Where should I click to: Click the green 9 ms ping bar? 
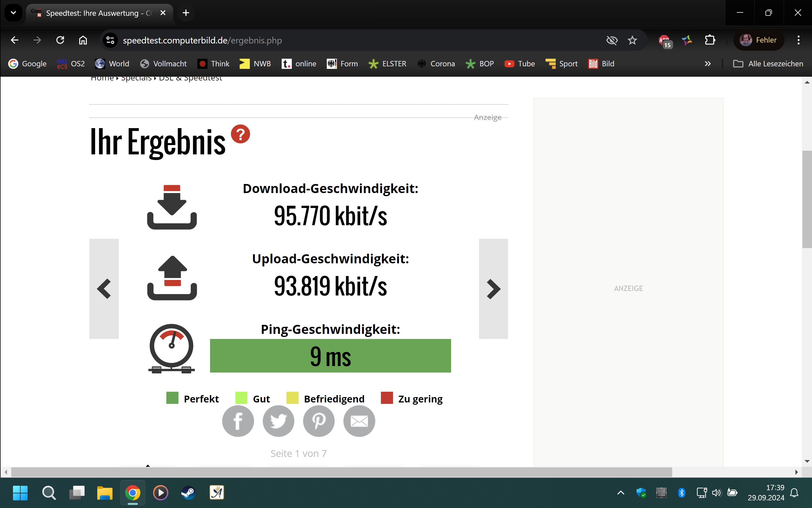point(330,356)
